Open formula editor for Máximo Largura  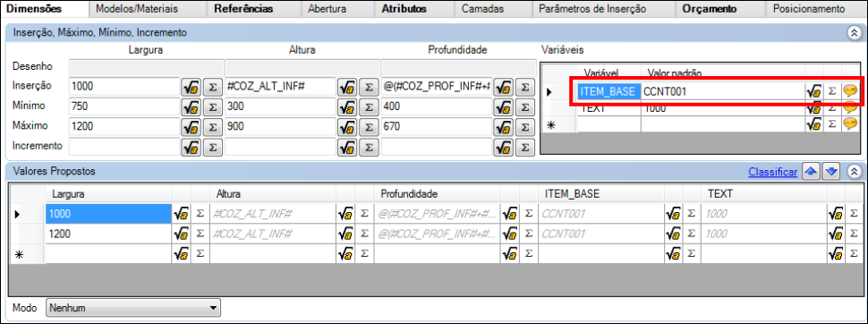pyautogui.click(x=191, y=126)
